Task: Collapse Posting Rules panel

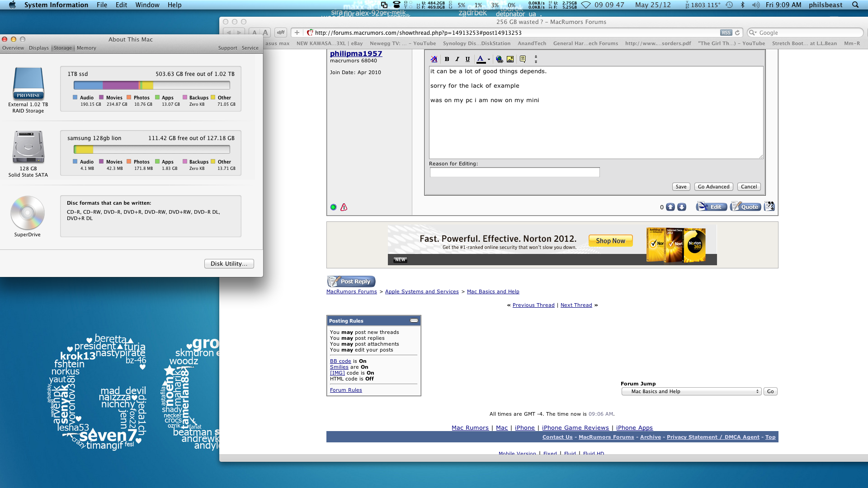Action: 414,320
